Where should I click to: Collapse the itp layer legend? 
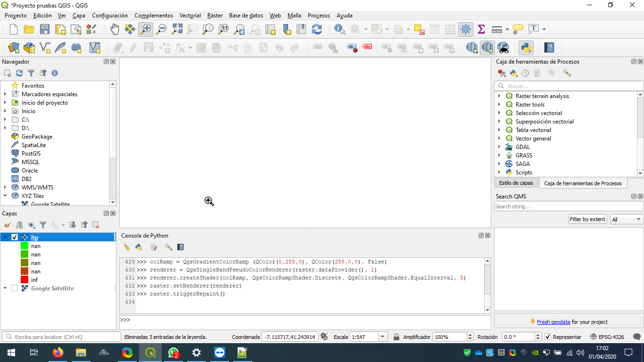point(5,237)
